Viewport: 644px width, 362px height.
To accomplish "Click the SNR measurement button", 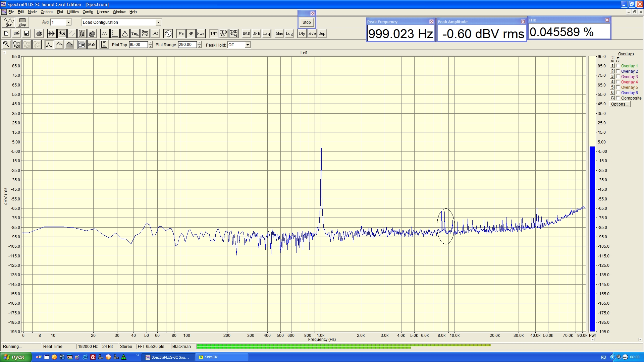I will point(256,34).
